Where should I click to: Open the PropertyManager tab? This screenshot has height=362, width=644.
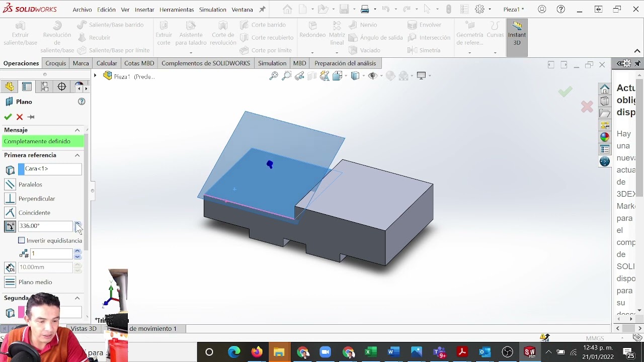pyautogui.click(x=27, y=86)
